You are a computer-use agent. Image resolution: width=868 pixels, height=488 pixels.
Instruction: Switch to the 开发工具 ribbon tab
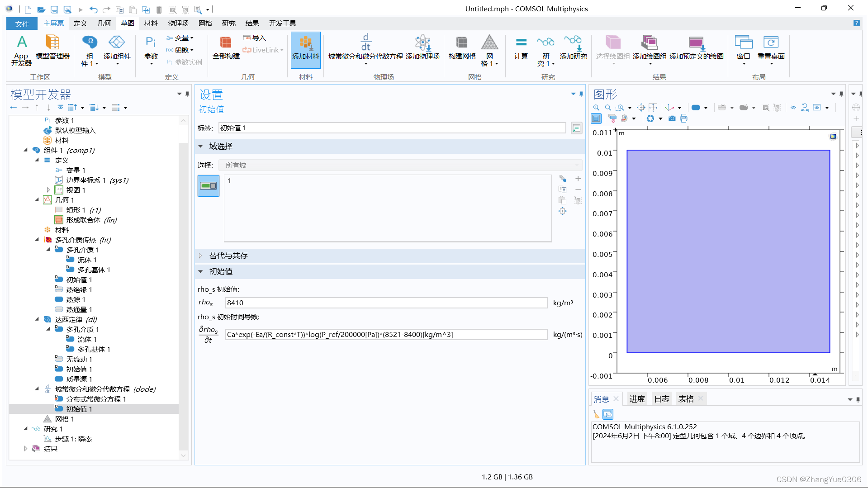(282, 24)
